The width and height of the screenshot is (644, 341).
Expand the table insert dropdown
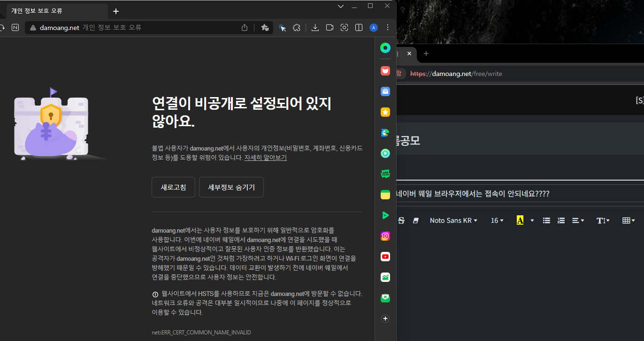pyautogui.click(x=629, y=220)
